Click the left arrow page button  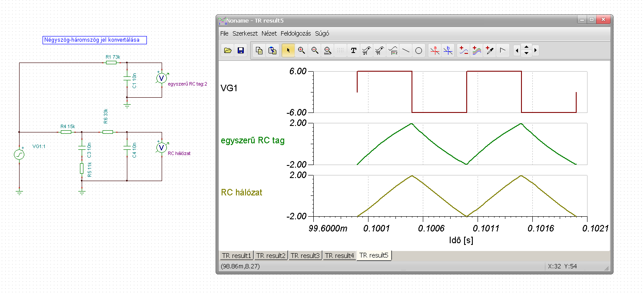[x=517, y=50]
